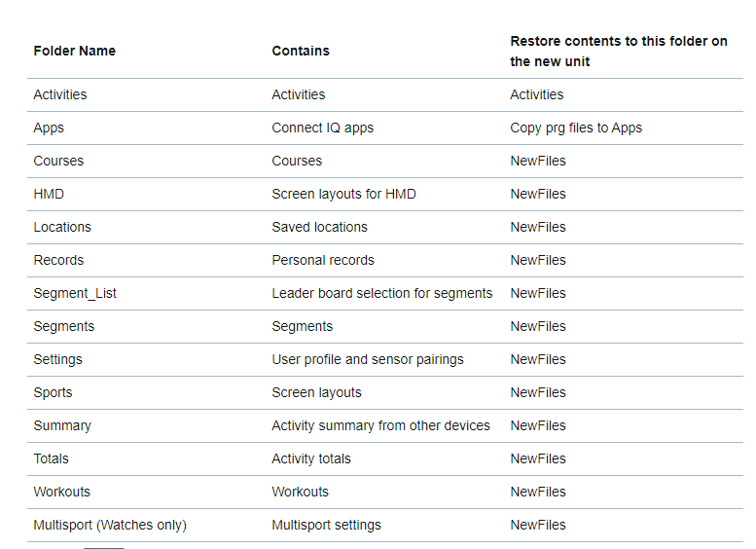Image resolution: width=756 pixels, height=549 pixels.
Task: Select the 'Activities' folder name cell
Action: [60, 94]
